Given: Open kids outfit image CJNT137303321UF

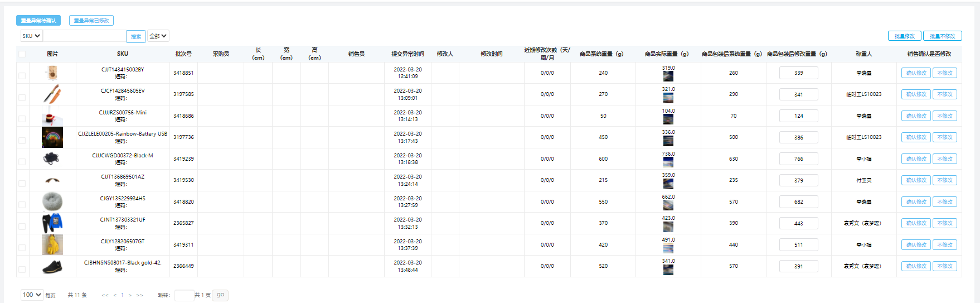Looking at the screenshot, I should point(52,223).
